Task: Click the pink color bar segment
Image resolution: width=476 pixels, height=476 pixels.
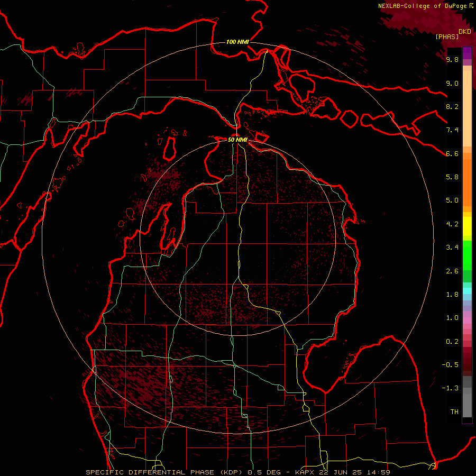Action: pyautogui.click(x=467, y=321)
